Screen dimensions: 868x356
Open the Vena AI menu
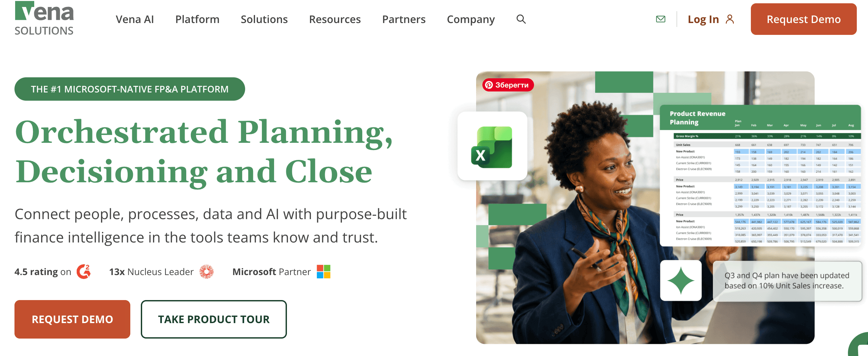pos(135,19)
